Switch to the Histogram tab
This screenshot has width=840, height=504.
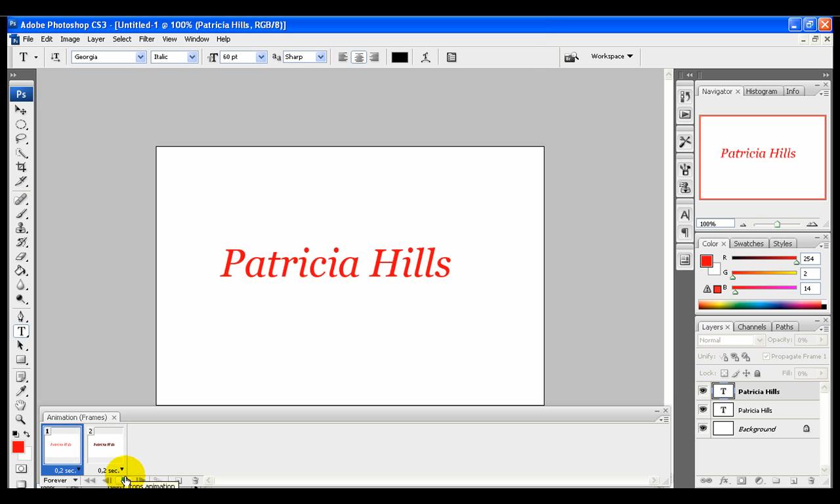tap(761, 91)
